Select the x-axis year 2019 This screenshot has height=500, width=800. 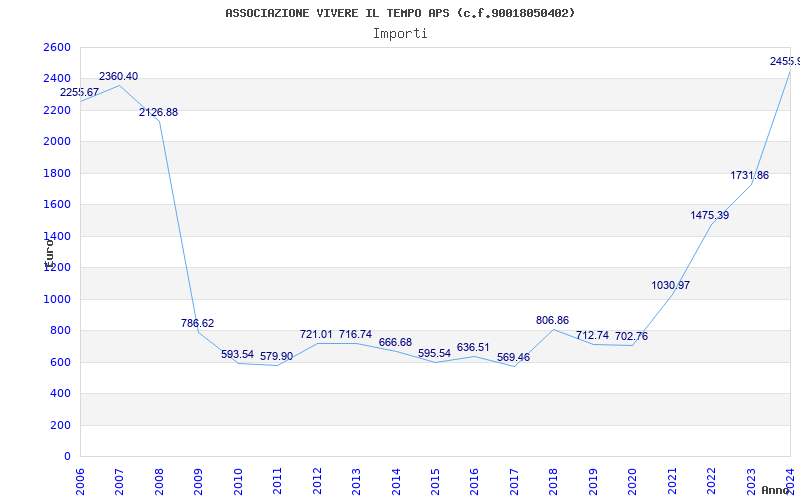[x=593, y=482]
